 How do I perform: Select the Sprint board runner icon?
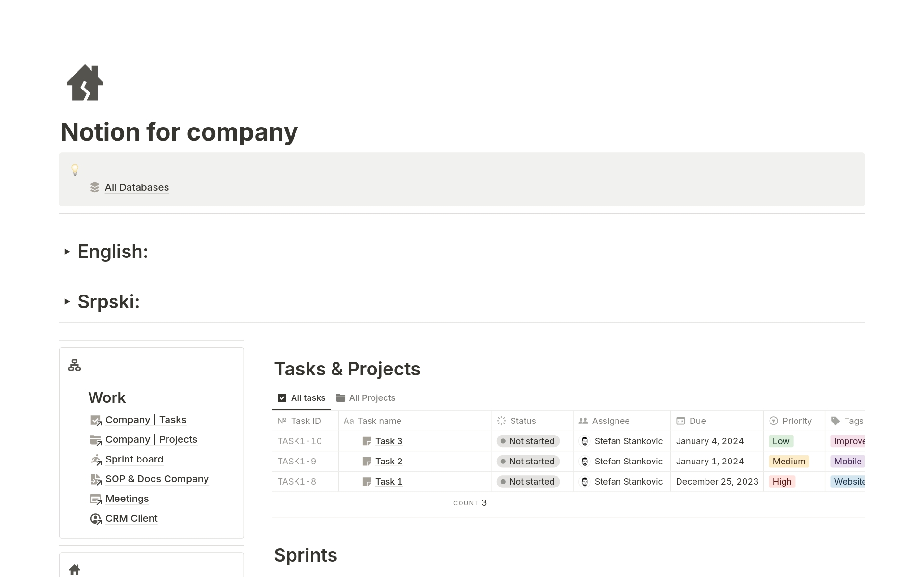tap(96, 460)
